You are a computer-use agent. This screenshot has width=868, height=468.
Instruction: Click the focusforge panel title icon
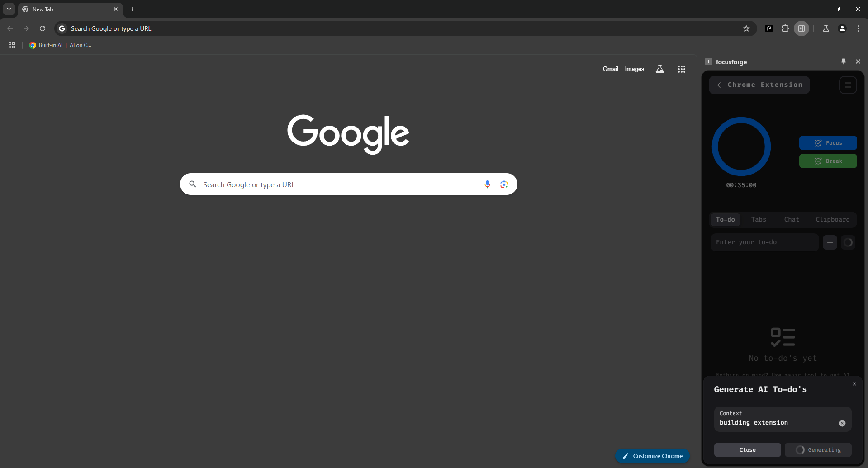(x=709, y=61)
